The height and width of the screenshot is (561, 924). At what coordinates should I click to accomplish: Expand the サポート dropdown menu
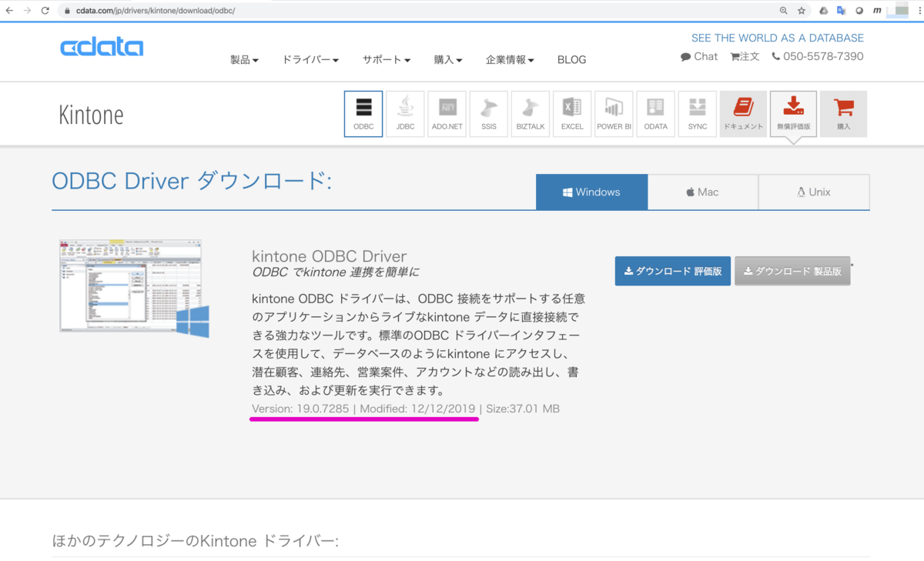click(387, 60)
